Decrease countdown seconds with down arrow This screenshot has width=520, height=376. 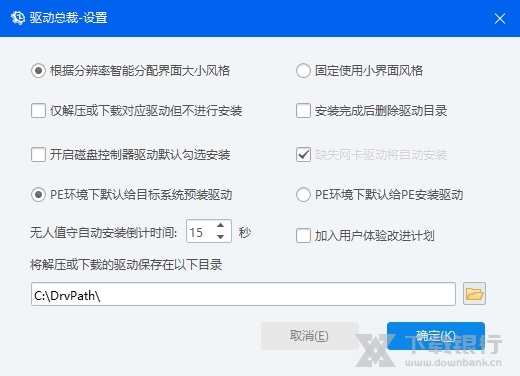(220, 237)
